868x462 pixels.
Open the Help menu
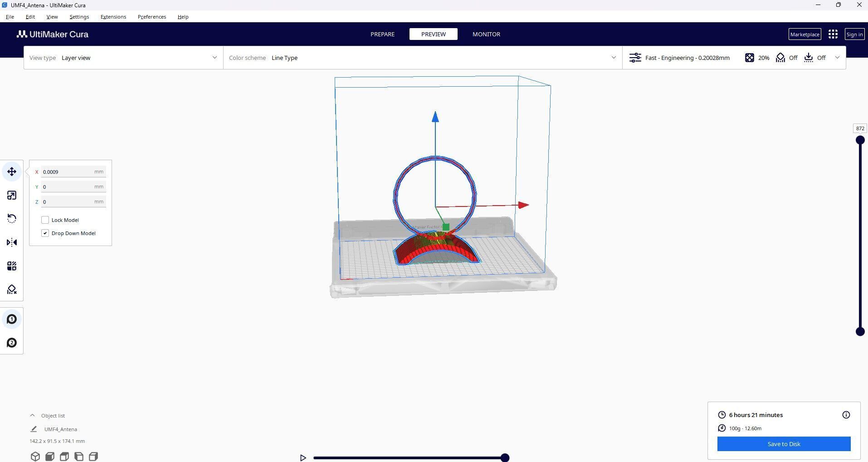tap(183, 17)
